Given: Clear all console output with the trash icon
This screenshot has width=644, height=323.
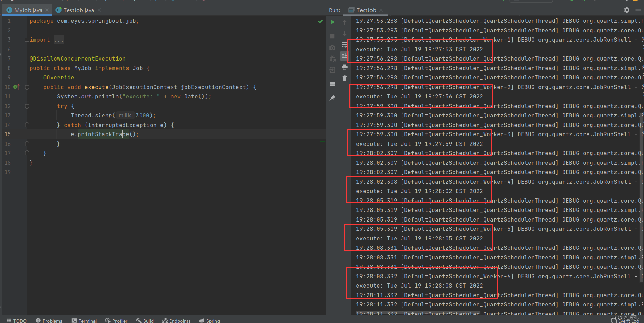Looking at the screenshot, I should click(345, 78).
